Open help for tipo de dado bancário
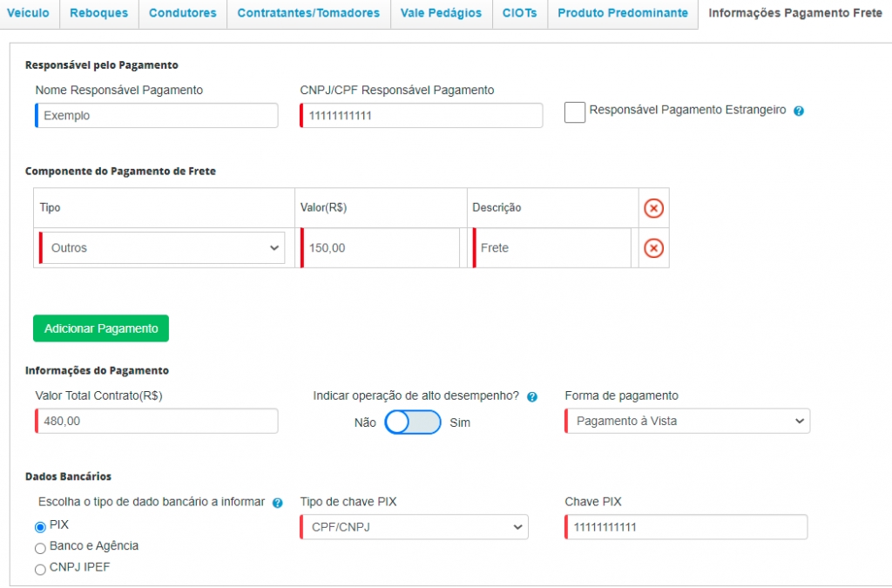The height and width of the screenshot is (588, 892). pos(278,504)
